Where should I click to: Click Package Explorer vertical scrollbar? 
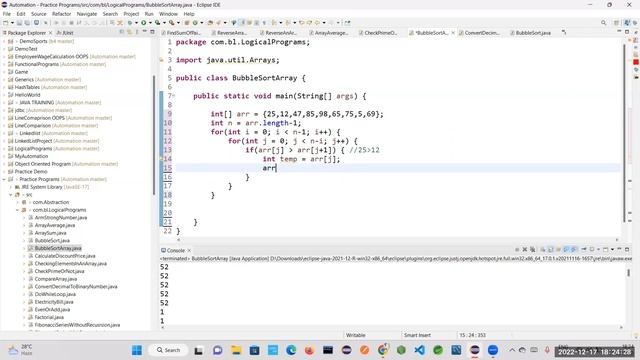click(154, 135)
